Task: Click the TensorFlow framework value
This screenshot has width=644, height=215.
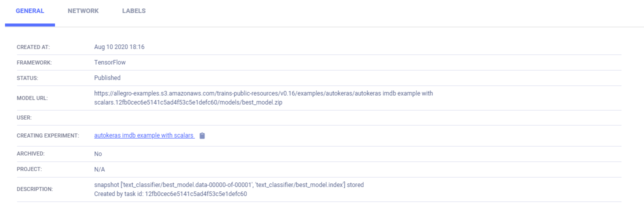Action: click(x=110, y=62)
